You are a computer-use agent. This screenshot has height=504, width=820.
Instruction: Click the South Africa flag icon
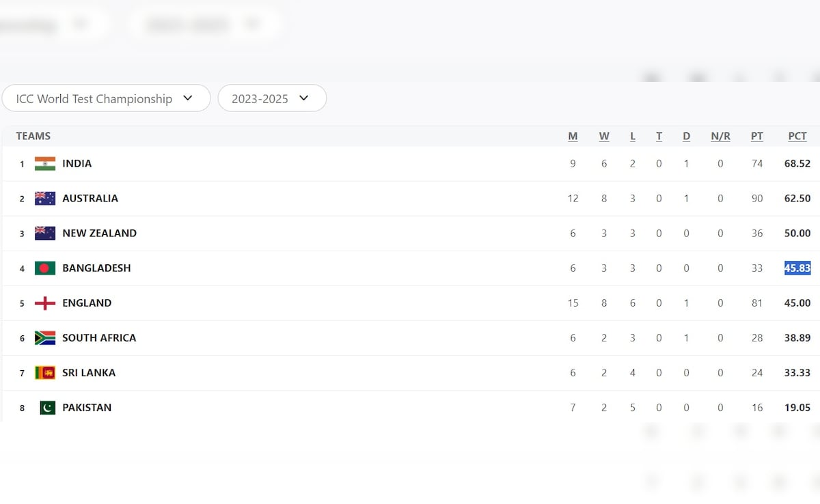(45, 338)
